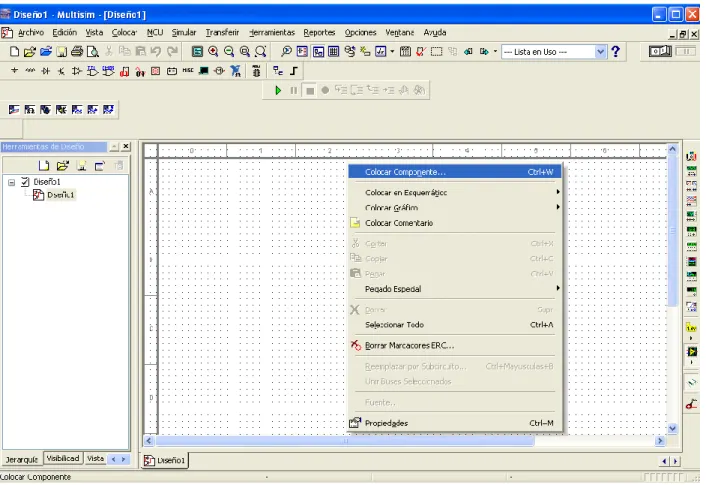This screenshot has width=706, height=485.
Task: Open the grapher view icon
Action: click(381, 52)
